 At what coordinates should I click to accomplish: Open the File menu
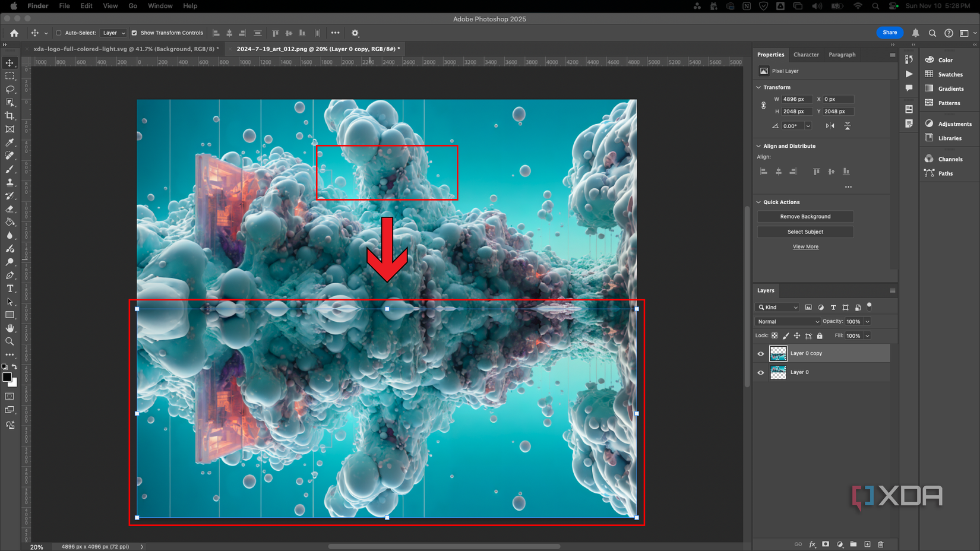pos(64,6)
